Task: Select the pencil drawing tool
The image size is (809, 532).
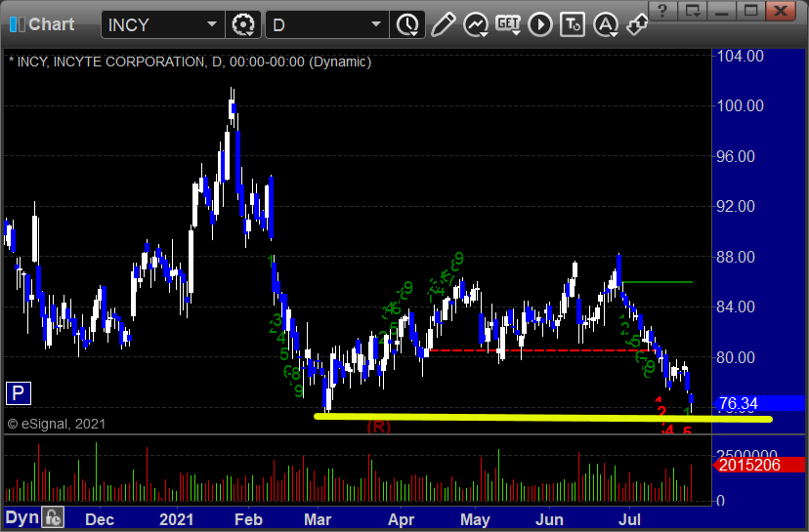Action: click(444, 24)
